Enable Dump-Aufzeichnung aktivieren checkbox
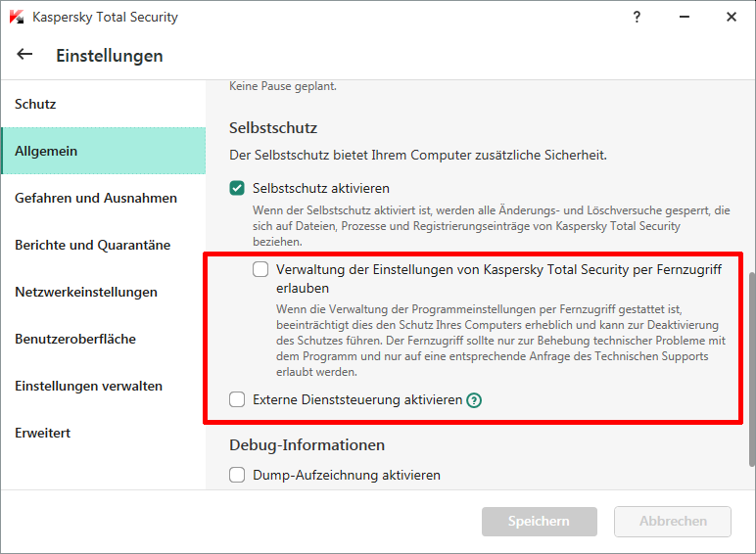756x554 pixels. (237, 475)
